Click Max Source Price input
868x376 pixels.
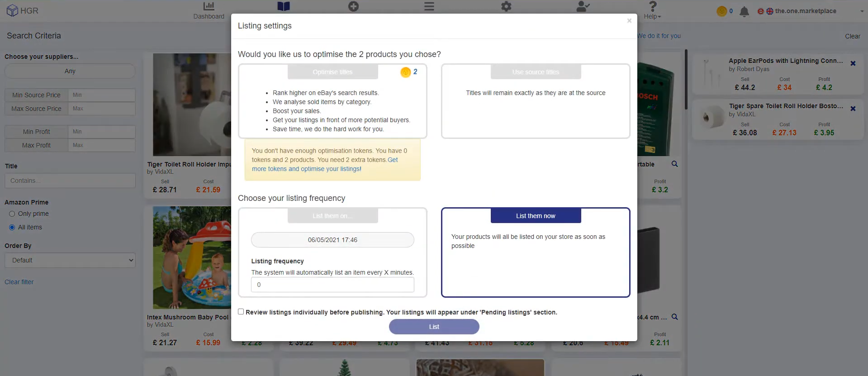pyautogui.click(x=101, y=109)
